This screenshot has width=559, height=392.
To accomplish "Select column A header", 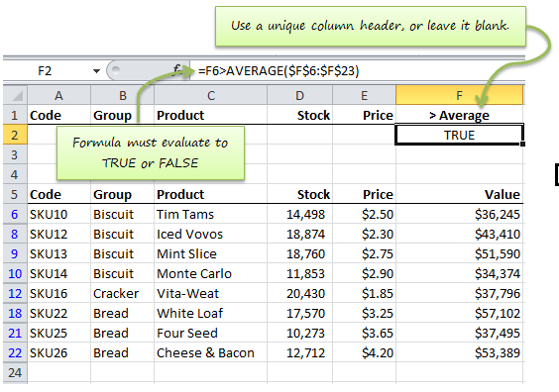I will click(x=59, y=95).
